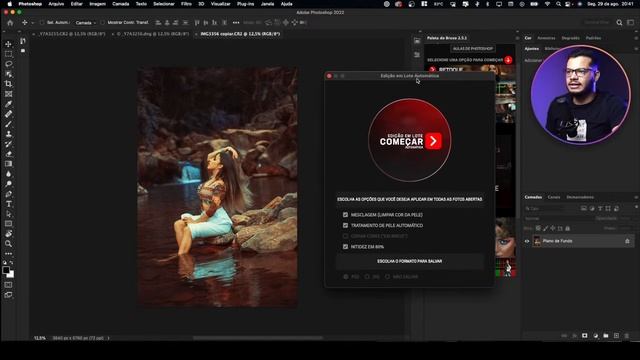
Task: Select the Eyedropper tool
Action: 8,104
